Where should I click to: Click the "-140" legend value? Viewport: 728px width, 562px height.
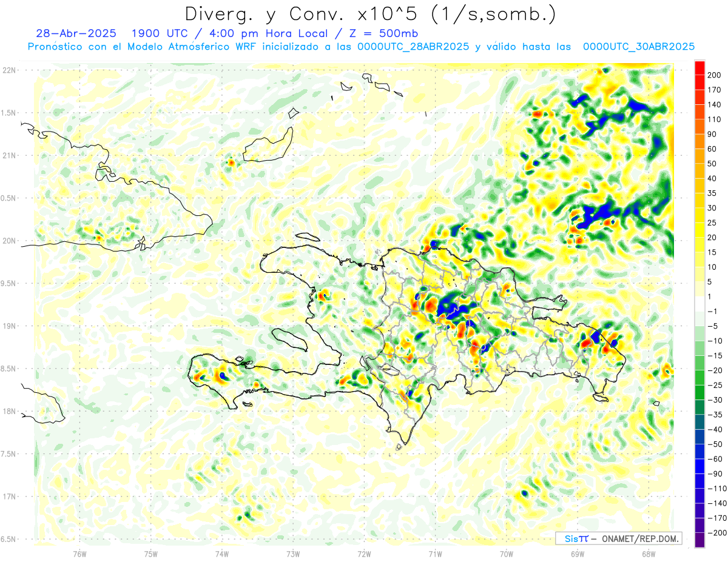[x=716, y=503]
